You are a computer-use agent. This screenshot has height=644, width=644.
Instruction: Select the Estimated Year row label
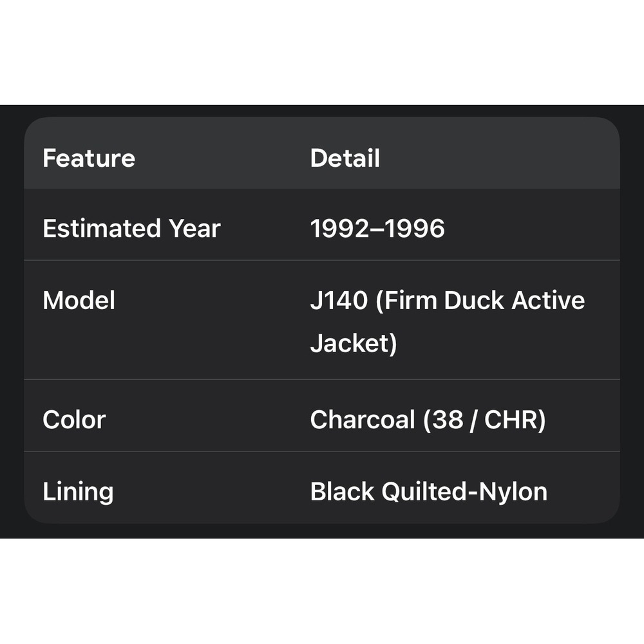tap(131, 229)
